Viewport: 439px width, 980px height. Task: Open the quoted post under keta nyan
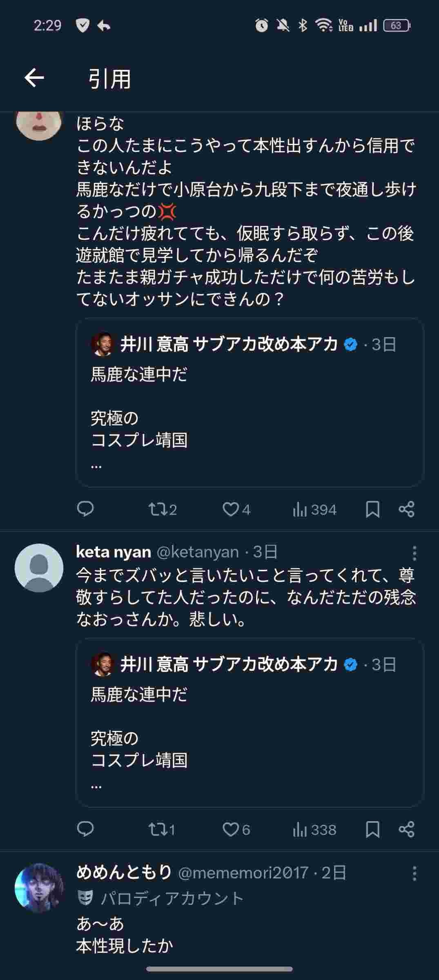point(249,723)
